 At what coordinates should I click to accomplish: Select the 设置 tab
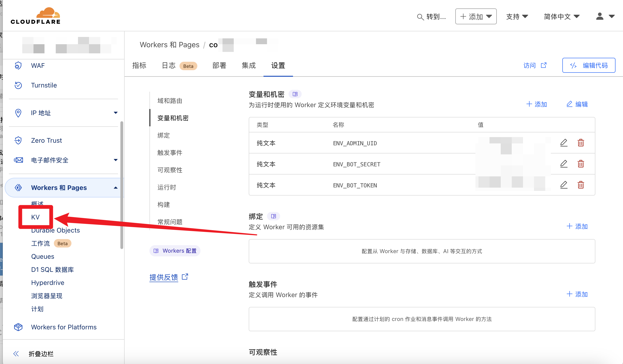(278, 66)
